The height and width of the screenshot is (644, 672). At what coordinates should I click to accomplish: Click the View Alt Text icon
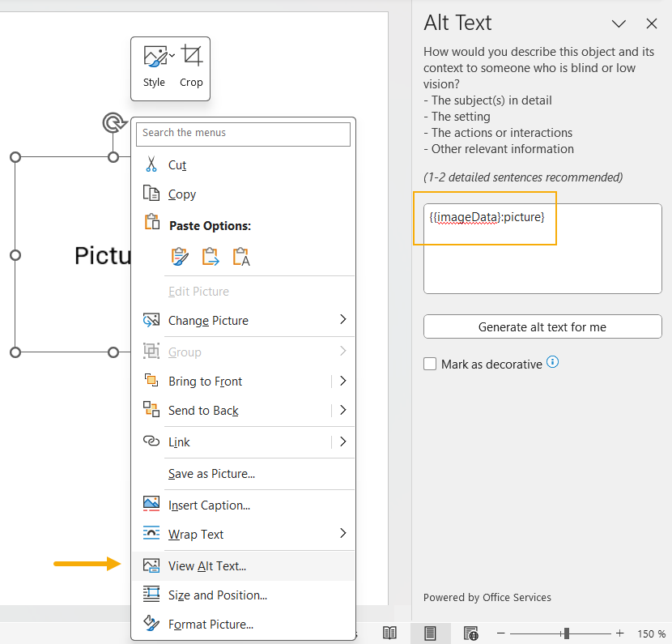click(x=151, y=565)
